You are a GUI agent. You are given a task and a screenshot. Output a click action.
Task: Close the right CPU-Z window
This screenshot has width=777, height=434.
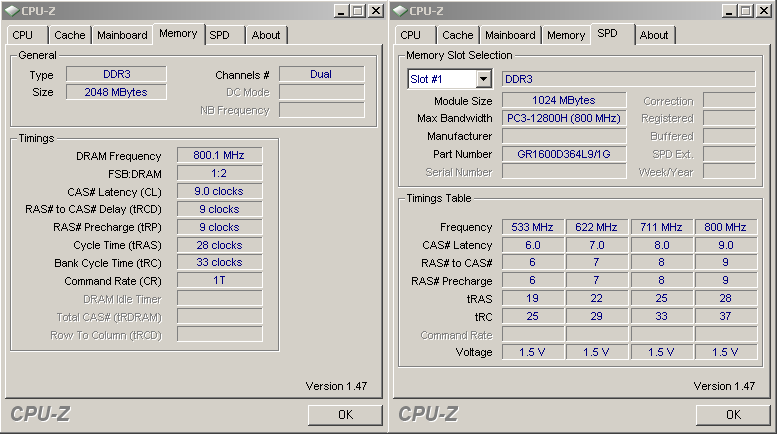coord(764,11)
